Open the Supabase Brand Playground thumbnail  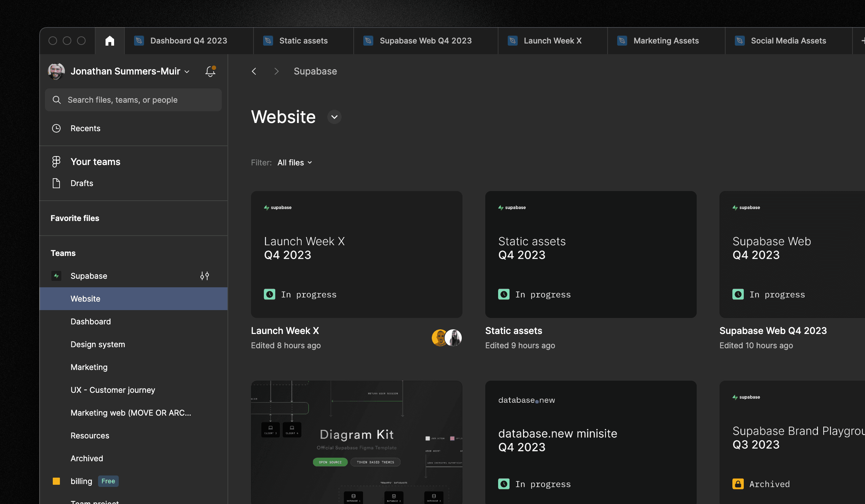(x=792, y=442)
